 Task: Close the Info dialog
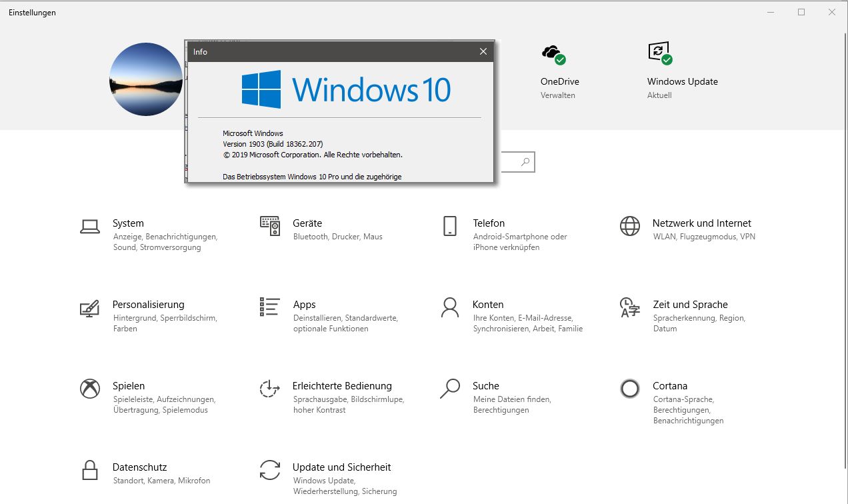coord(483,51)
